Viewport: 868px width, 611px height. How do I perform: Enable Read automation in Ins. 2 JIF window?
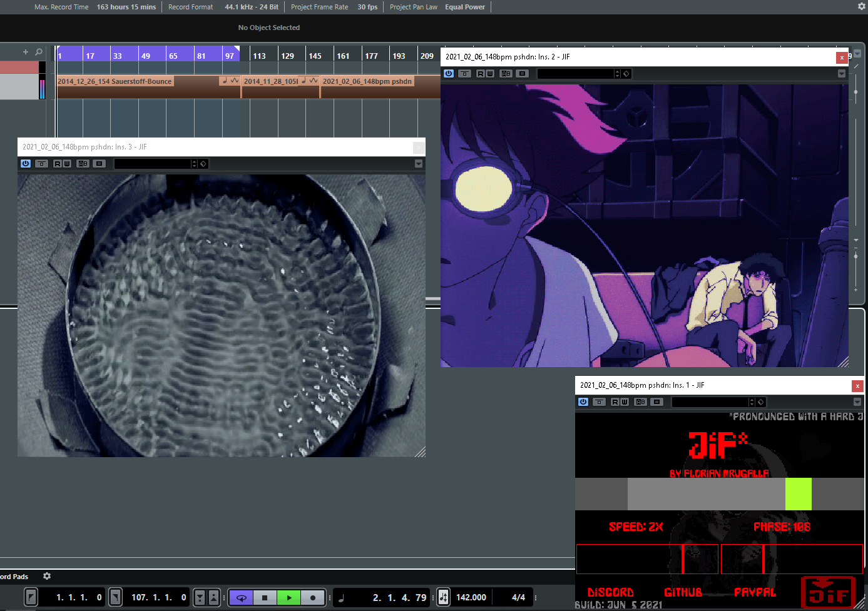coord(481,74)
